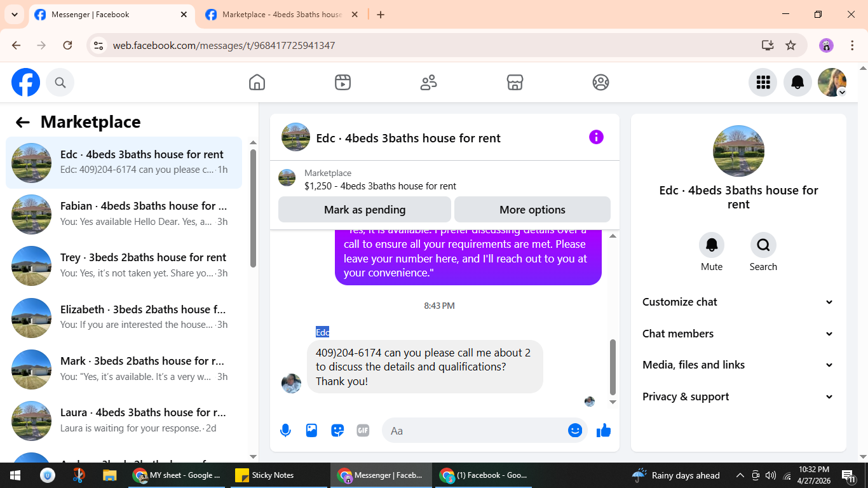868x488 pixels.
Task: View site information icon in address bar
Action: coord(98,45)
